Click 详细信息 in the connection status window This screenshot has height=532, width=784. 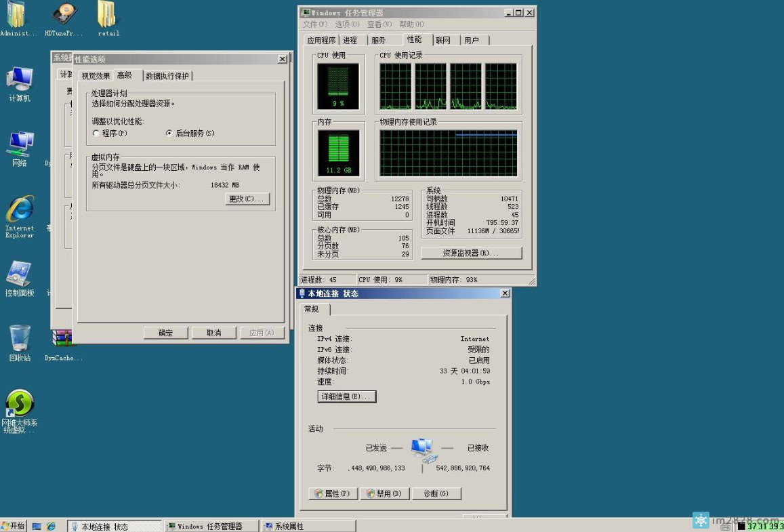[x=346, y=396]
